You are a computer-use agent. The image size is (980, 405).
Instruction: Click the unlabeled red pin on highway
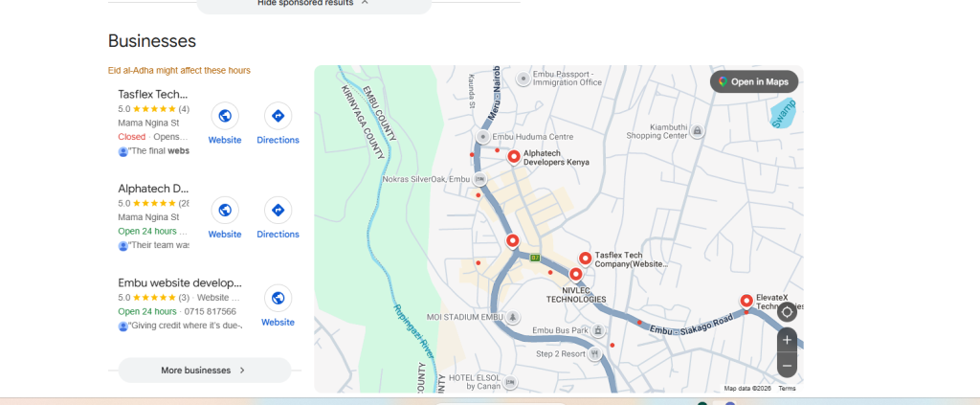pos(513,240)
